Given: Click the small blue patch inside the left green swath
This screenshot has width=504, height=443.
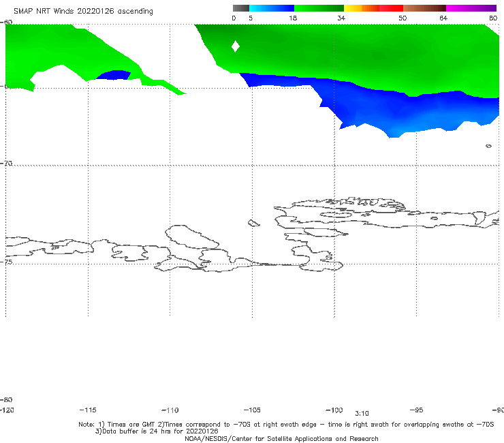Looking at the screenshot, I should click(114, 75).
